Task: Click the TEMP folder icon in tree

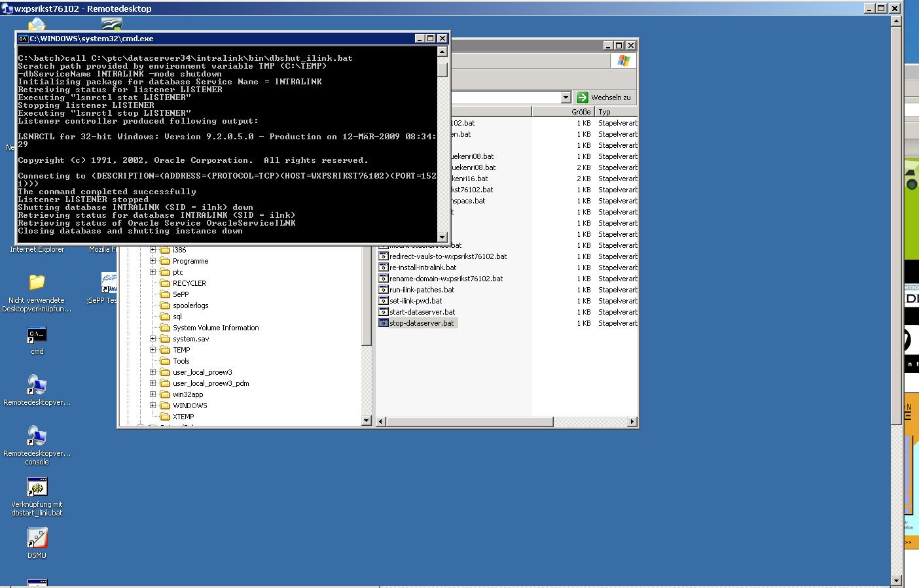Action: click(165, 350)
